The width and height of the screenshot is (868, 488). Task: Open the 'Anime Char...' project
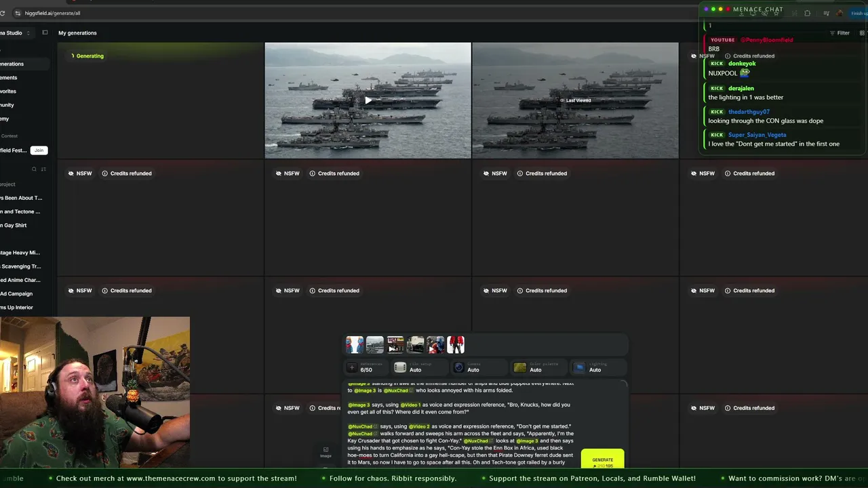(x=20, y=280)
